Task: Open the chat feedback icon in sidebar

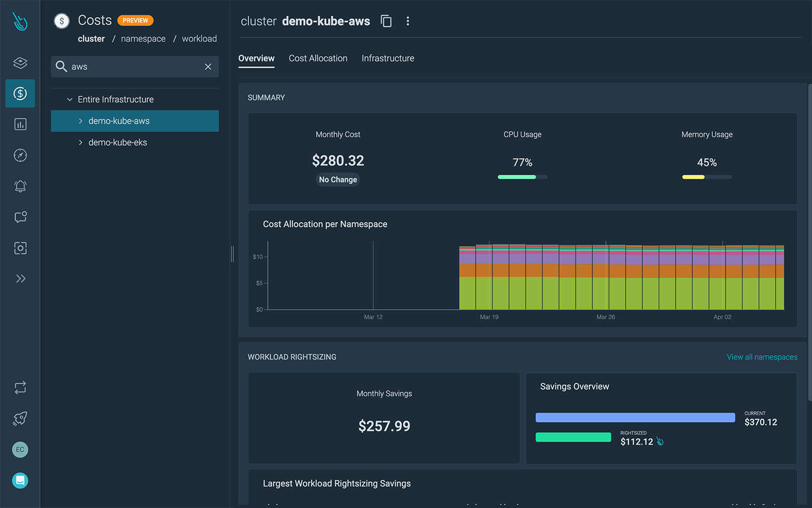Action: pyautogui.click(x=20, y=217)
